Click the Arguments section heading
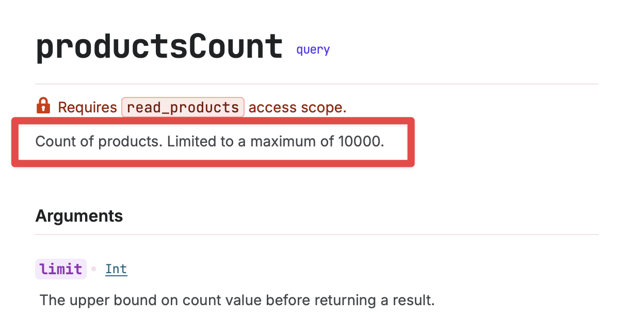Image resolution: width=644 pixels, height=333 pixels. 79,216
